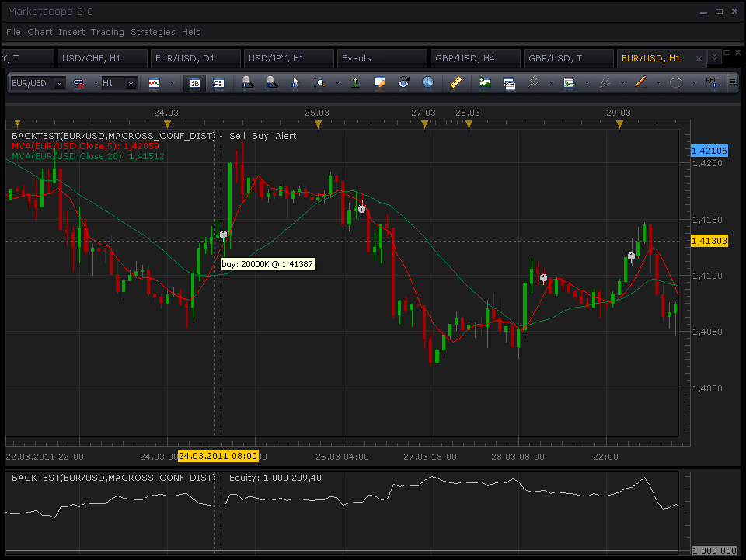Select the orange line drawing tool
The image size is (746, 560).
pyautogui.click(x=641, y=82)
